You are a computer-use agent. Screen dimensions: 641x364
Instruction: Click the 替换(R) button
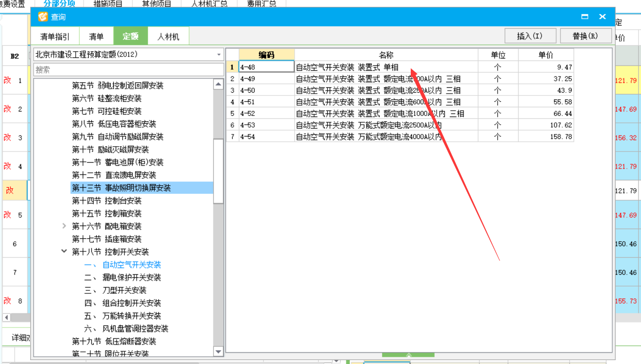coord(585,36)
